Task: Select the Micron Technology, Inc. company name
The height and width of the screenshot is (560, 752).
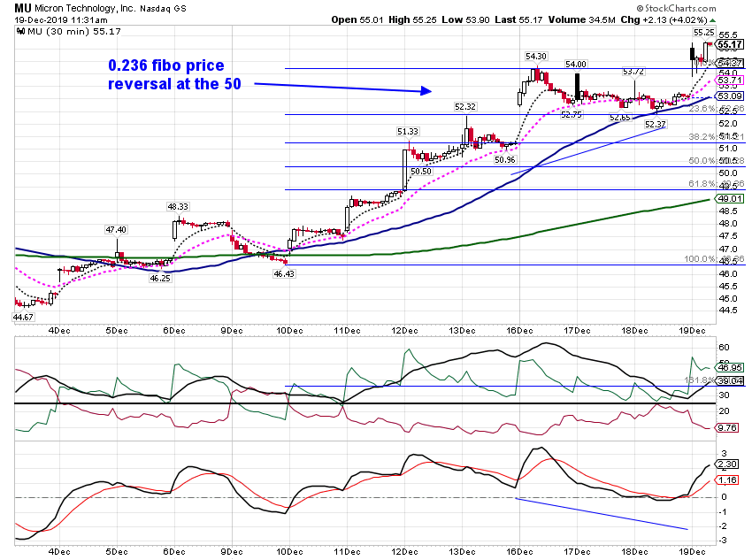Action: click(x=85, y=8)
